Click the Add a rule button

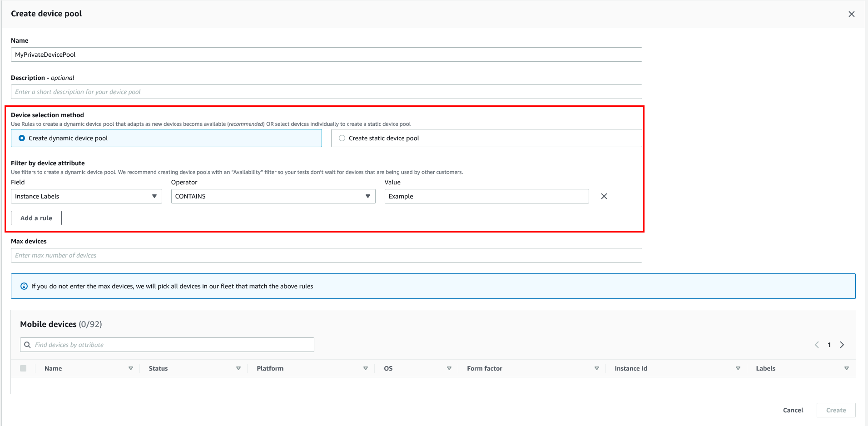point(36,218)
